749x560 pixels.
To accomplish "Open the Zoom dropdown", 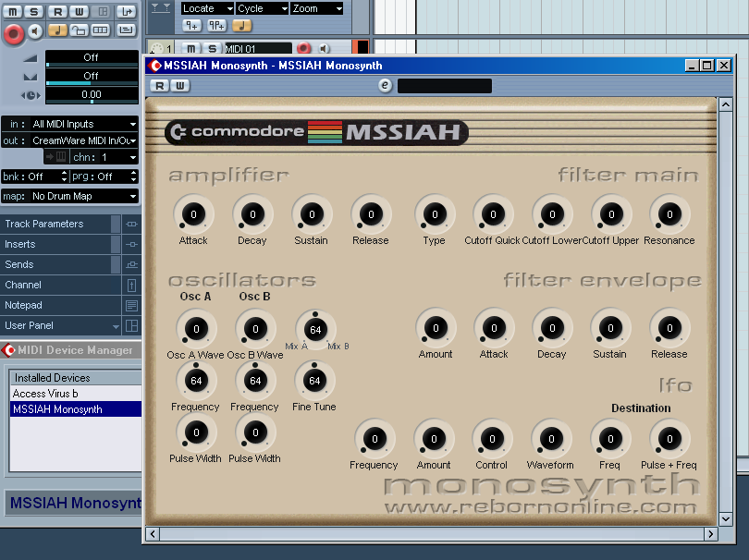I will tap(316, 8).
